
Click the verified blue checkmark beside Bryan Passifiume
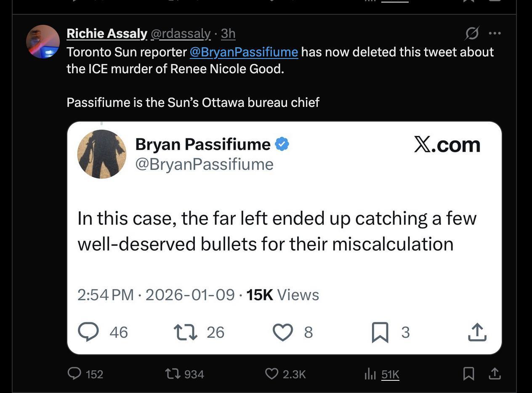(282, 143)
